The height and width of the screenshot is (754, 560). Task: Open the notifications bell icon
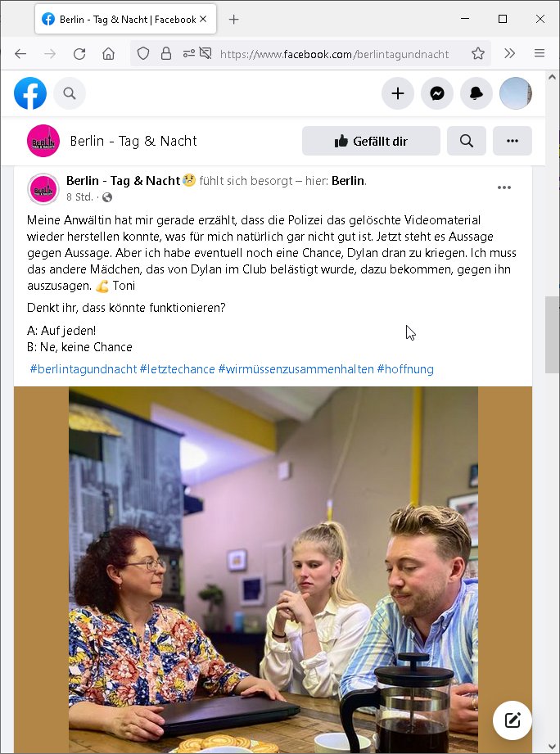(476, 93)
